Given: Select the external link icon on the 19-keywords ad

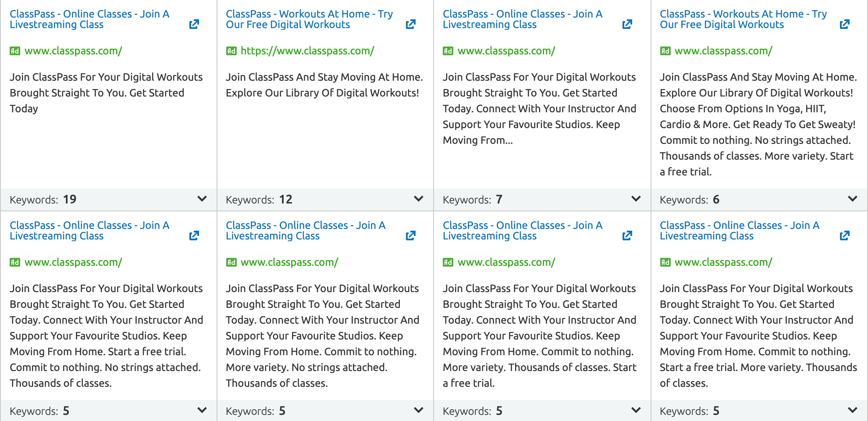Looking at the screenshot, I should (194, 24).
